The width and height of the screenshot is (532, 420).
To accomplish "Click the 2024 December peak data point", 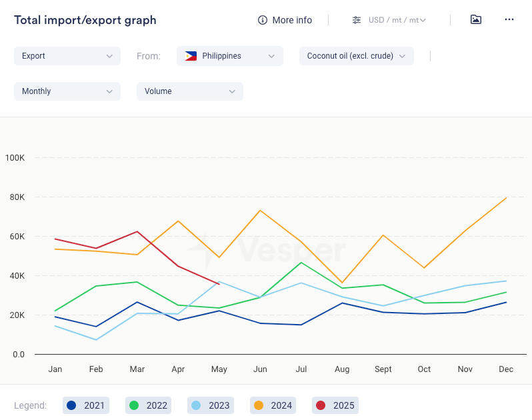I will 507,197.
